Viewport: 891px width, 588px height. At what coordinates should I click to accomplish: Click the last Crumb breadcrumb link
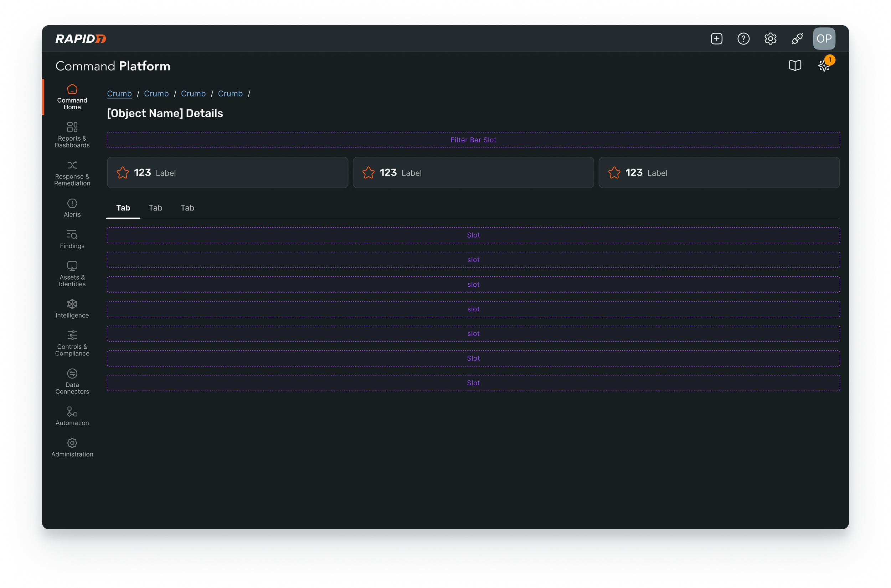click(230, 93)
